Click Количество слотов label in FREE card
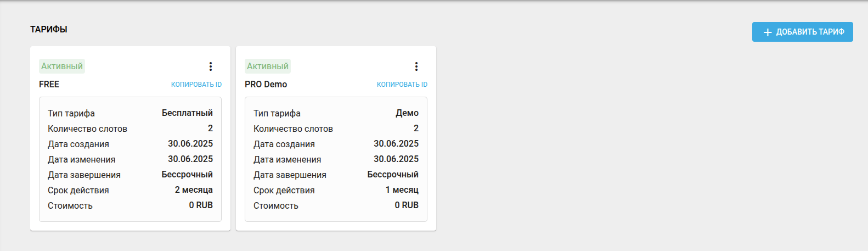This screenshot has height=251, width=868. coord(87,129)
